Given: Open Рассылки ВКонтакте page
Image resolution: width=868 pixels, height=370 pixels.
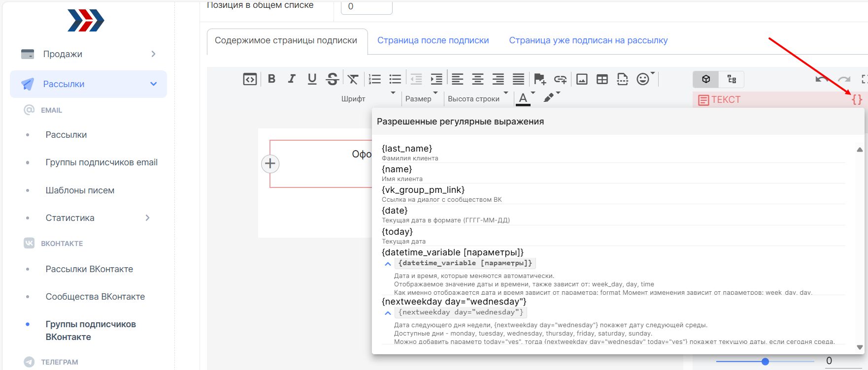Looking at the screenshot, I should click(x=89, y=269).
